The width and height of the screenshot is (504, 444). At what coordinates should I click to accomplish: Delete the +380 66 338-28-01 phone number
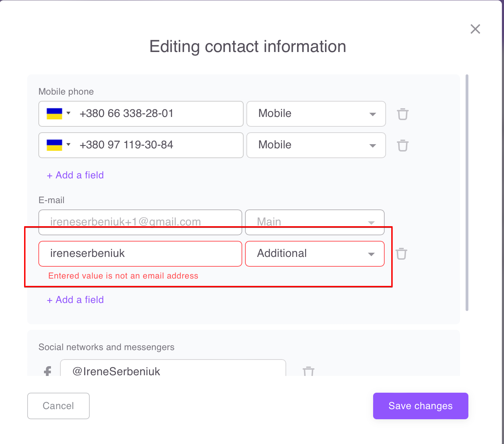[x=402, y=114]
